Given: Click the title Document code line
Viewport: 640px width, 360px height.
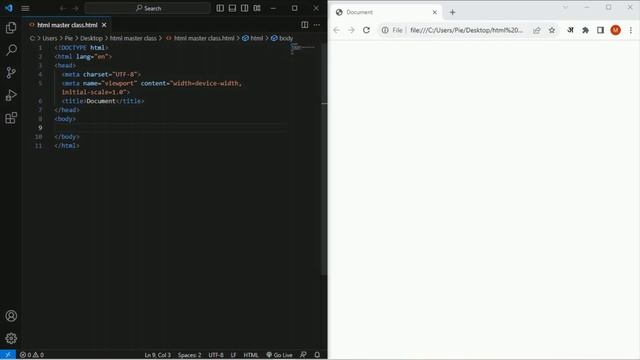Looking at the screenshot, I should 103,101.
